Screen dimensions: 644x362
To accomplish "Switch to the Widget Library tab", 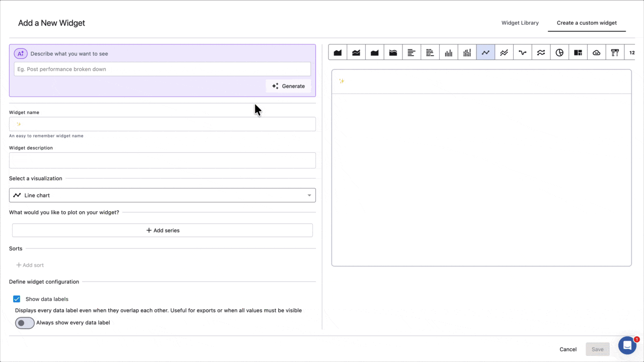I will pyautogui.click(x=520, y=23).
